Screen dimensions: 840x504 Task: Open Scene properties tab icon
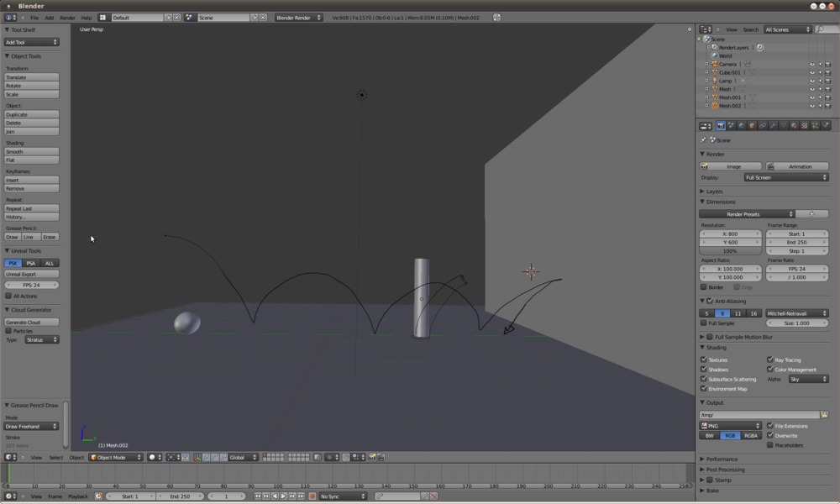(732, 126)
